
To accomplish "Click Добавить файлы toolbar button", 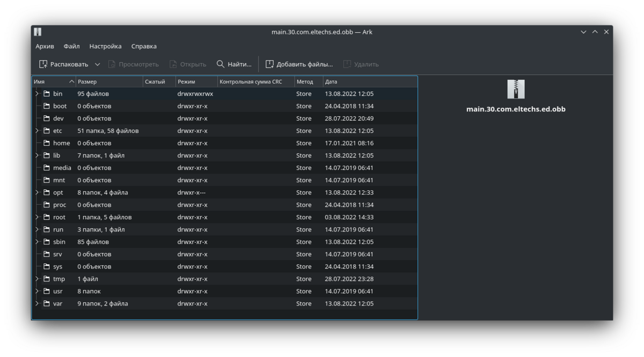I will tap(299, 64).
